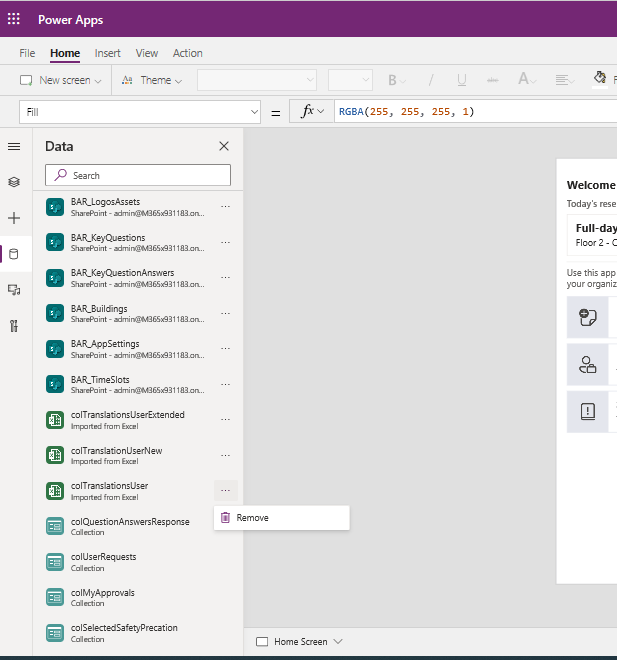The height and width of the screenshot is (660, 617).
Task: Click the BAR_TimeSlots SharePoint icon
Action: click(55, 384)
